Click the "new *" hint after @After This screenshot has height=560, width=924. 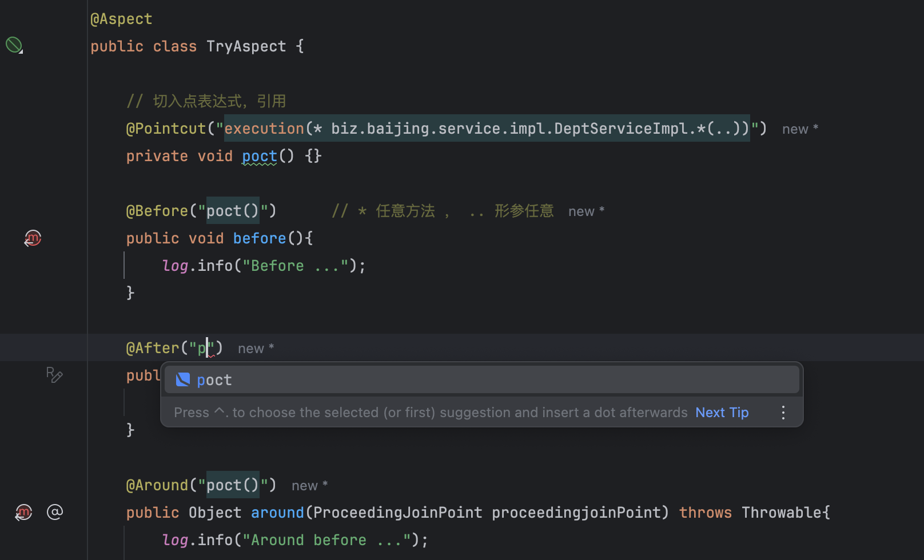coord(256,349)
